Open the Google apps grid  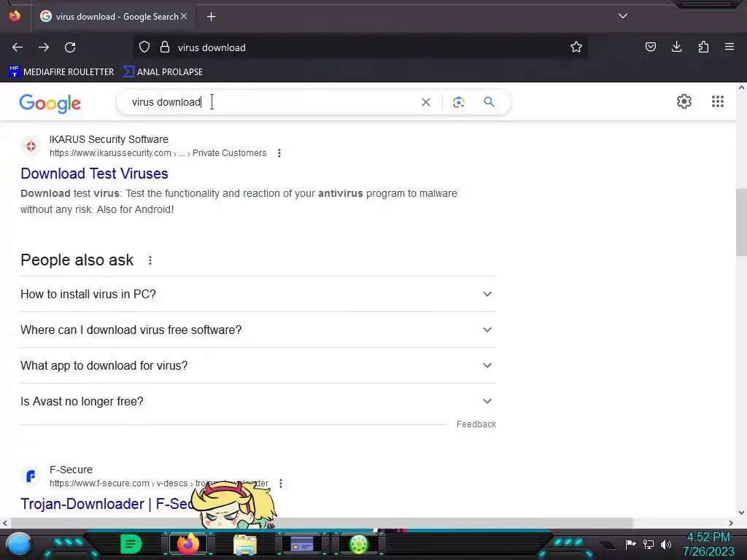pyautogui.click(x=718, y=101)
